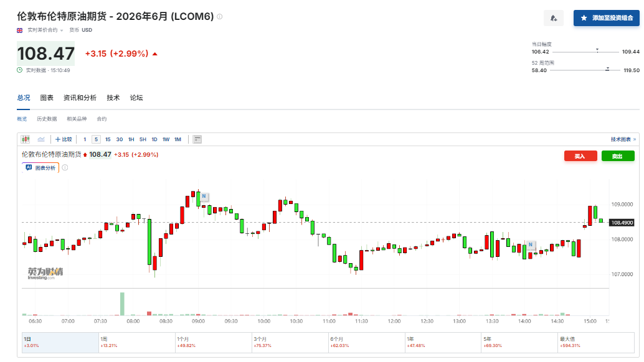Open the 比较 compare option
The width and height of the screenshot is (644, 362).
(x=64, y=139)
